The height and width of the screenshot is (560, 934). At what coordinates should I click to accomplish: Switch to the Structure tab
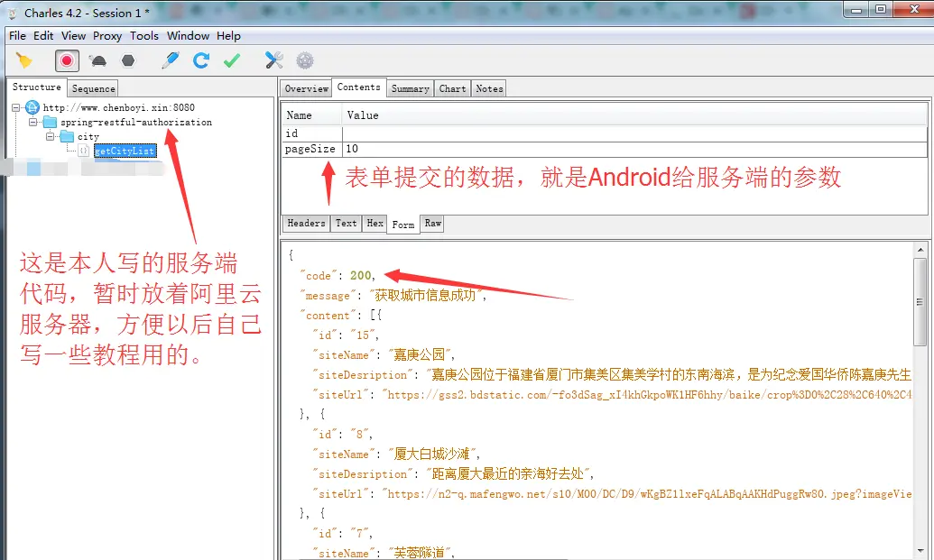[36, 87]
